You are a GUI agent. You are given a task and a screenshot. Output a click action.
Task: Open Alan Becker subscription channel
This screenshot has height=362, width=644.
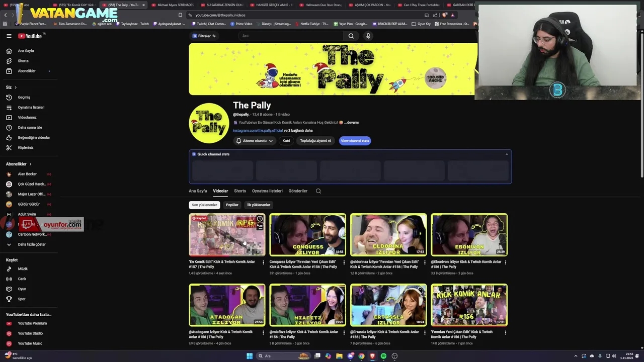click(27, 174)
